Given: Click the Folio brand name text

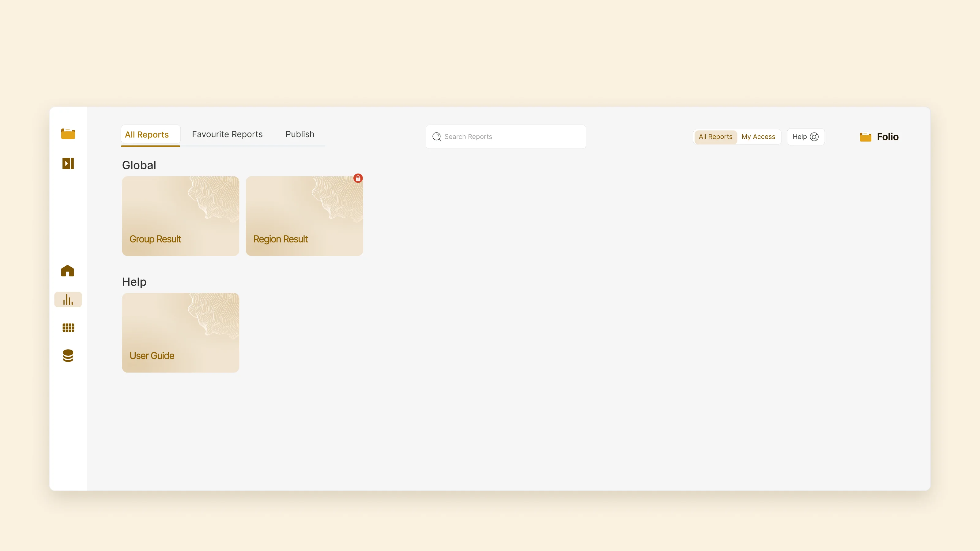Looking at the screenshot, I should coord(888,137).
